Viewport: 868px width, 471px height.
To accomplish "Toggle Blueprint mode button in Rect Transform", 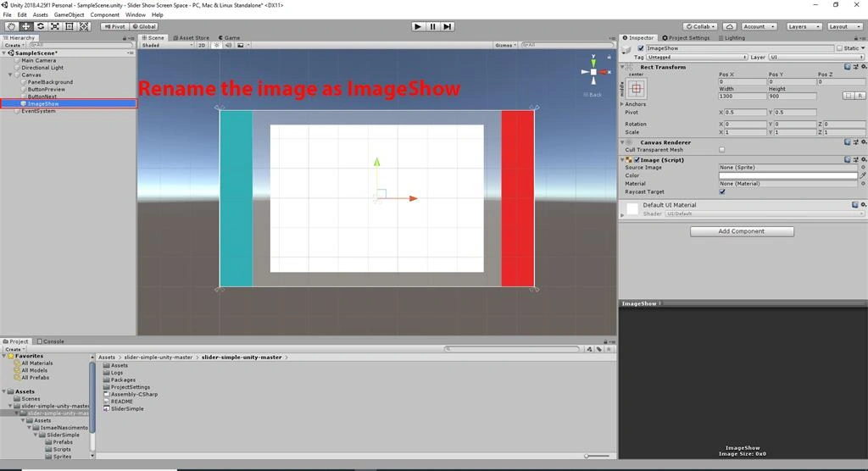I will [x=849, y=97].
